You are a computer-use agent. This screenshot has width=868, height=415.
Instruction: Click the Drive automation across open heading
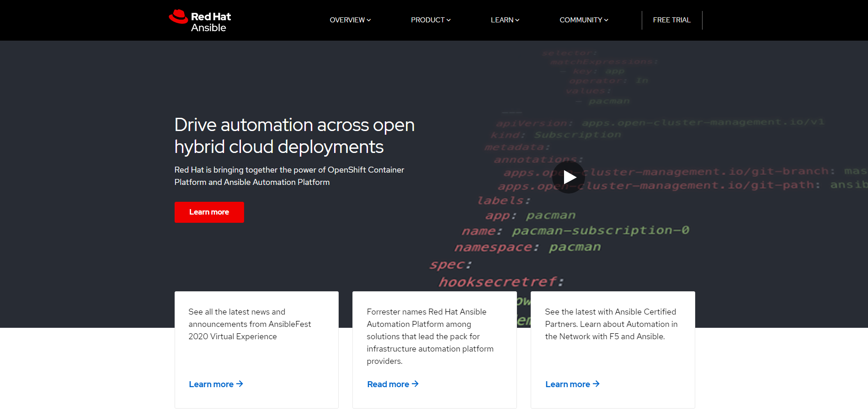tap(294, 136)
